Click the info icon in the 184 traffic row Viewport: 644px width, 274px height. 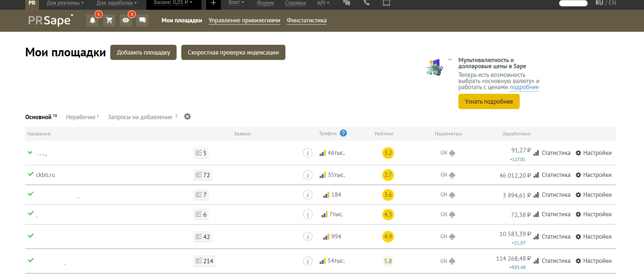308,195
